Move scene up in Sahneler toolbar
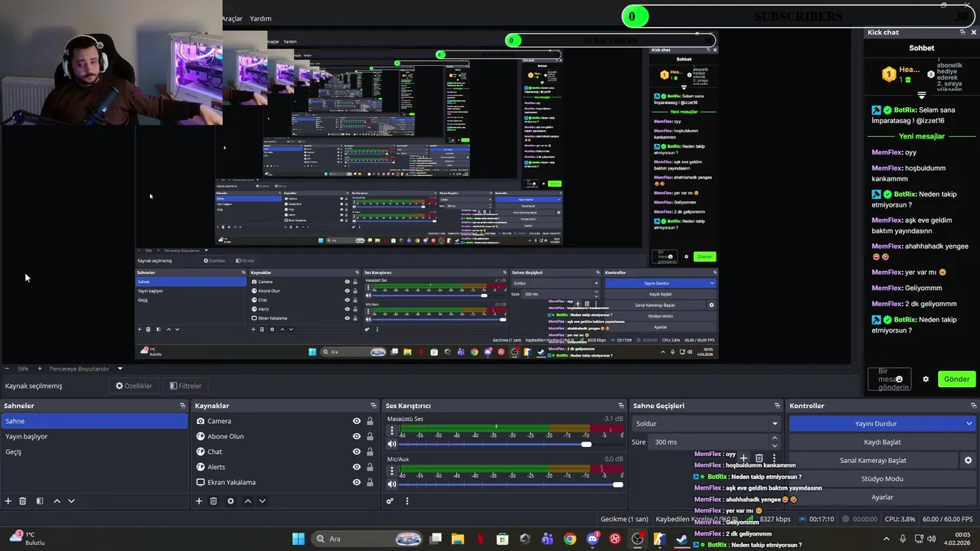Viewport: 980px width, 551px height. pyautogui.click(x=57, y=500)
